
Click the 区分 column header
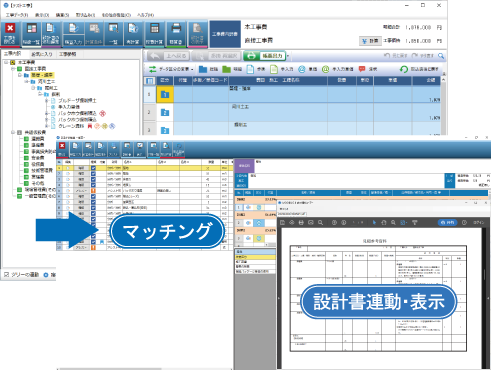coord(165,80)
